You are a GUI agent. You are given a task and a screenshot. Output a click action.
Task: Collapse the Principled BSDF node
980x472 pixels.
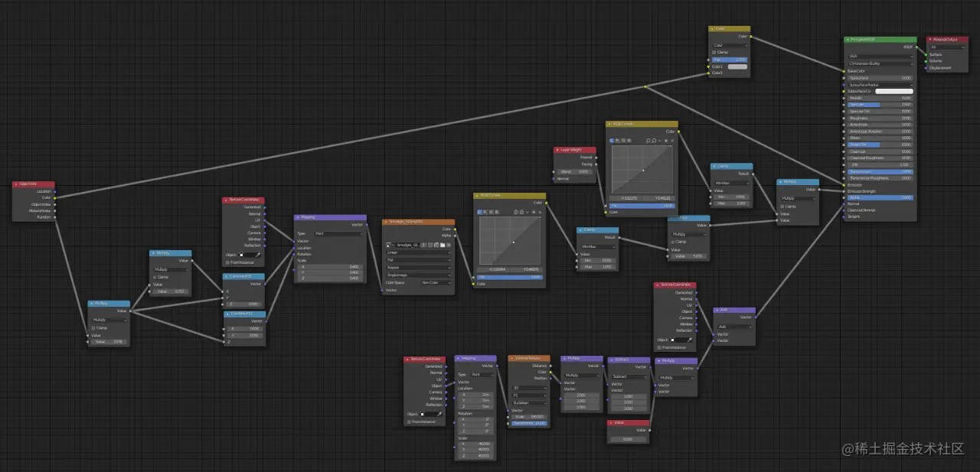tap(848, 39)
